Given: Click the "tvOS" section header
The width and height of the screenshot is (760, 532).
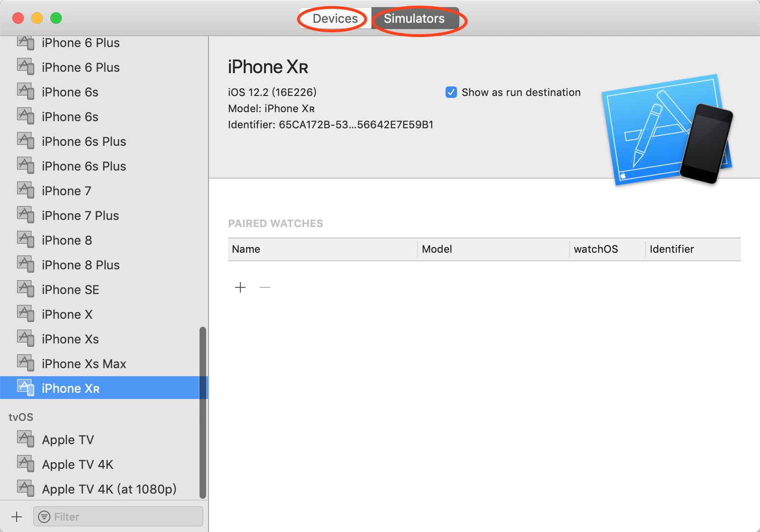Looking at the screenshot, I should (x=21, y=417).
